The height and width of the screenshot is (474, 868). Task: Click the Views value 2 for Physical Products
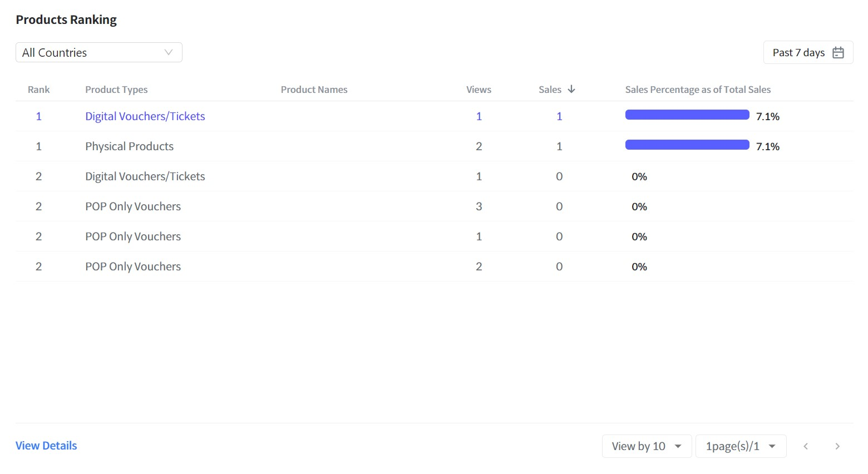click(x=479, y=146)
